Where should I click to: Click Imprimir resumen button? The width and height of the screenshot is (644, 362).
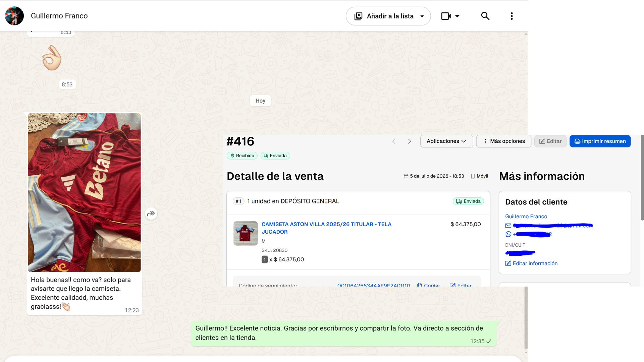[600, 141]
